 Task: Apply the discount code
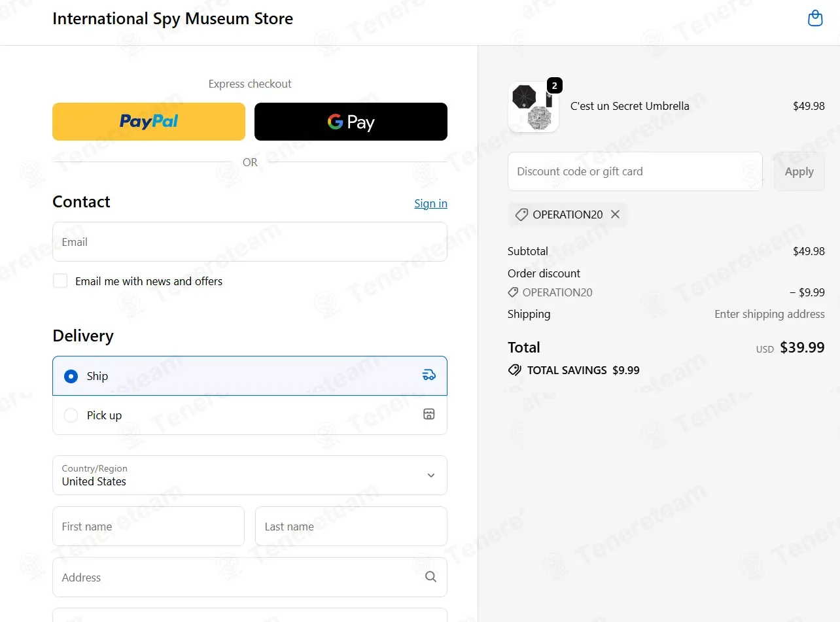[799, 171]
